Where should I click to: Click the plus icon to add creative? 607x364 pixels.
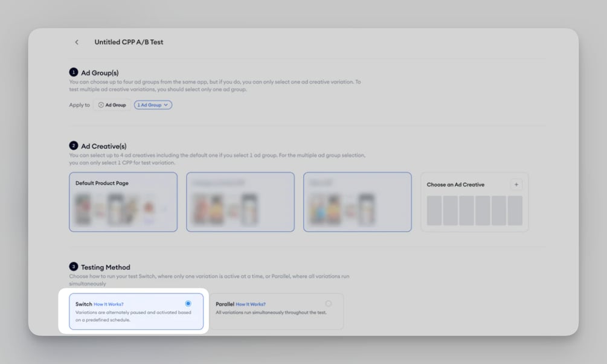tap(516, 185)
